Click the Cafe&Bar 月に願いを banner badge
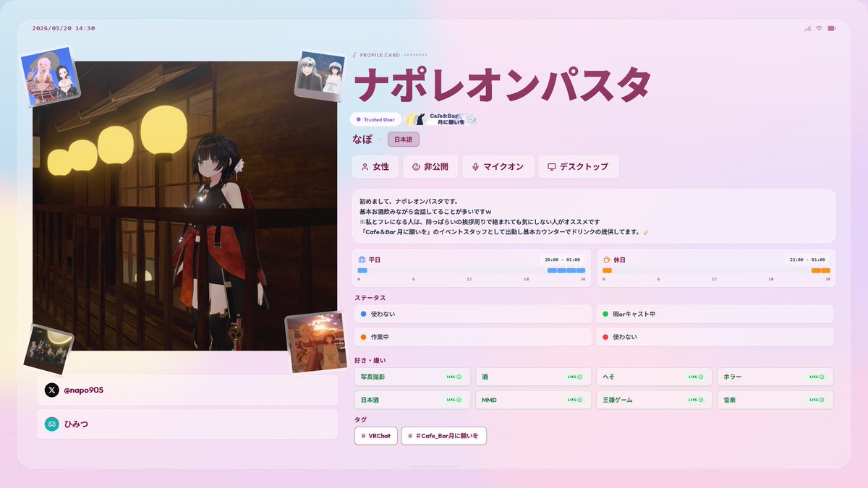The width and height of the screenshot is (868, 488). tap(440, 119)
